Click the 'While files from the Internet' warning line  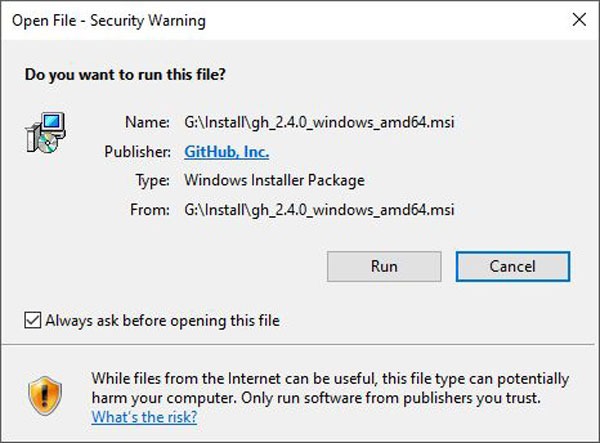click(x=330, y=379)
